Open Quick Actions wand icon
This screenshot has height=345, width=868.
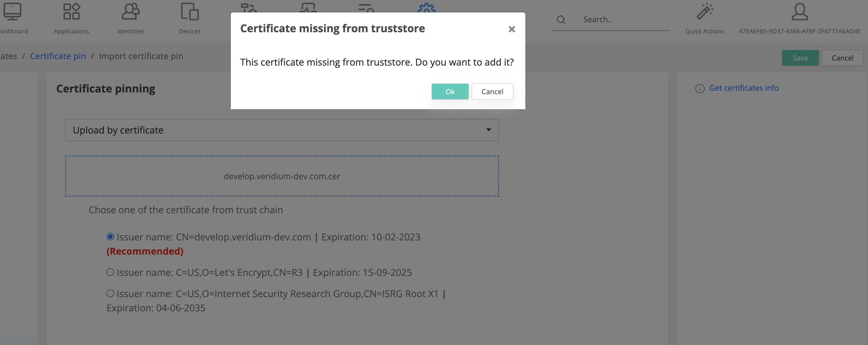pos(705,12)
